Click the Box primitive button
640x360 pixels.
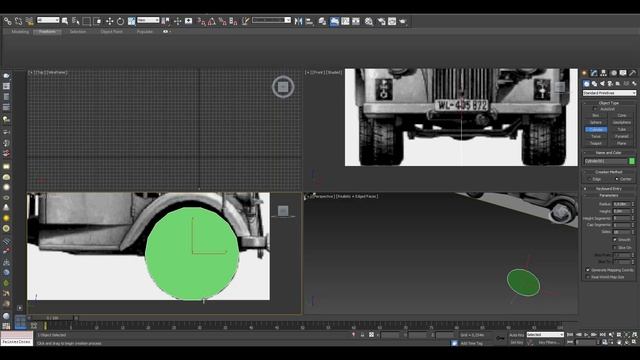pos(596,116)
